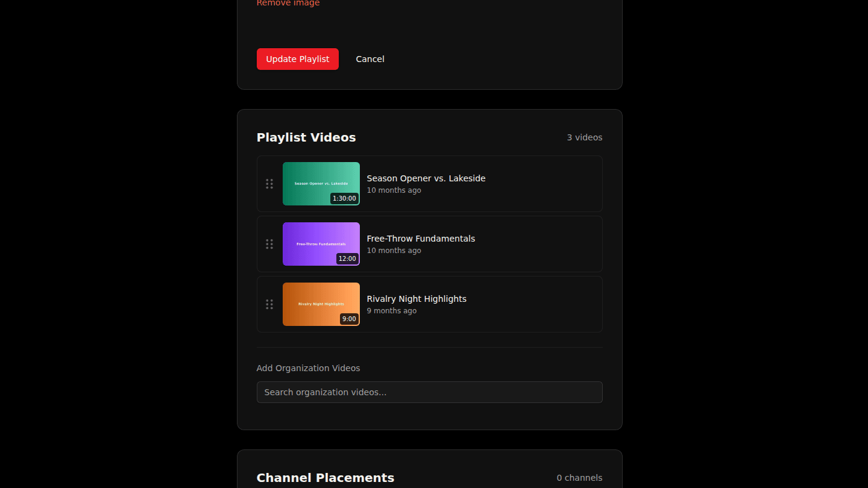Click the 9 months ago timestamp
This screenshot has height=488, width=868.
click(x=392, y=311)
